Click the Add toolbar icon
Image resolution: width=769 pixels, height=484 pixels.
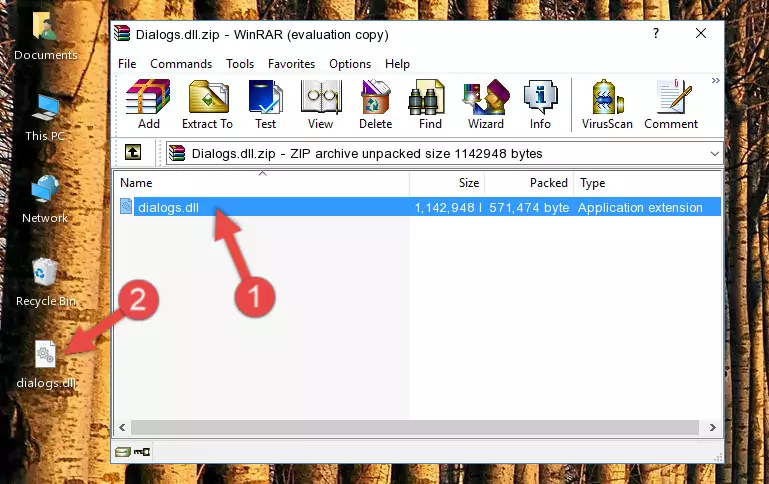tap(148, 104)
